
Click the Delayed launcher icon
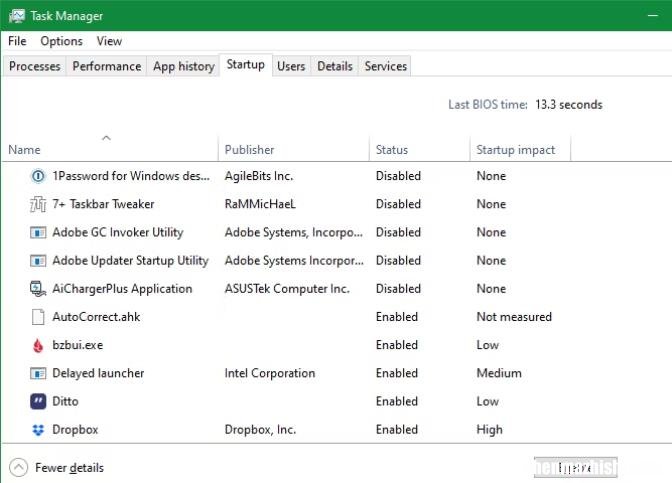coord(38,373)
